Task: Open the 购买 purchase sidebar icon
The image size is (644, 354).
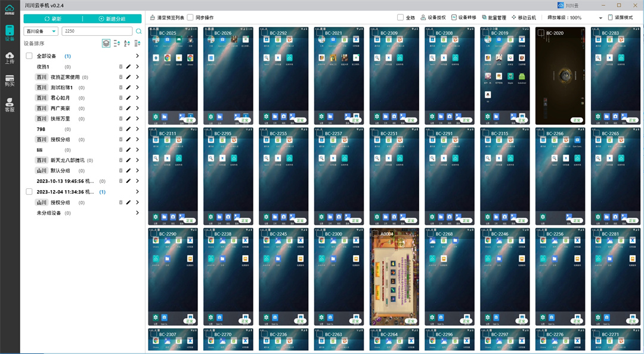Action: [x=10, y=81]
